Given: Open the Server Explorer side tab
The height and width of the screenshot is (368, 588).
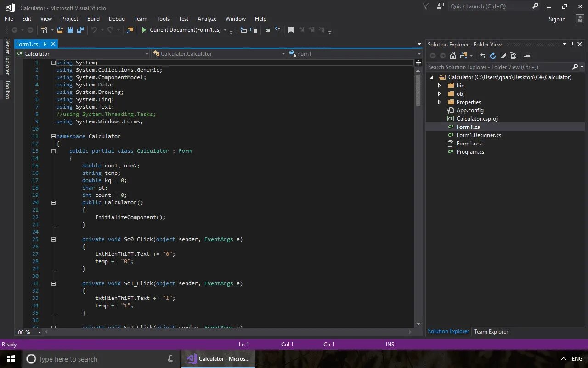Looking at the screenshot, I should 7,57.
